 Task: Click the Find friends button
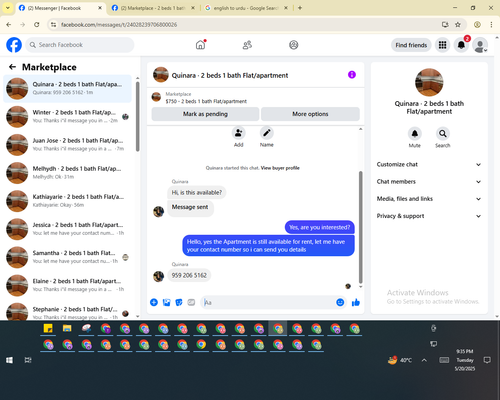pyautogui.click(x=411, y=45)
